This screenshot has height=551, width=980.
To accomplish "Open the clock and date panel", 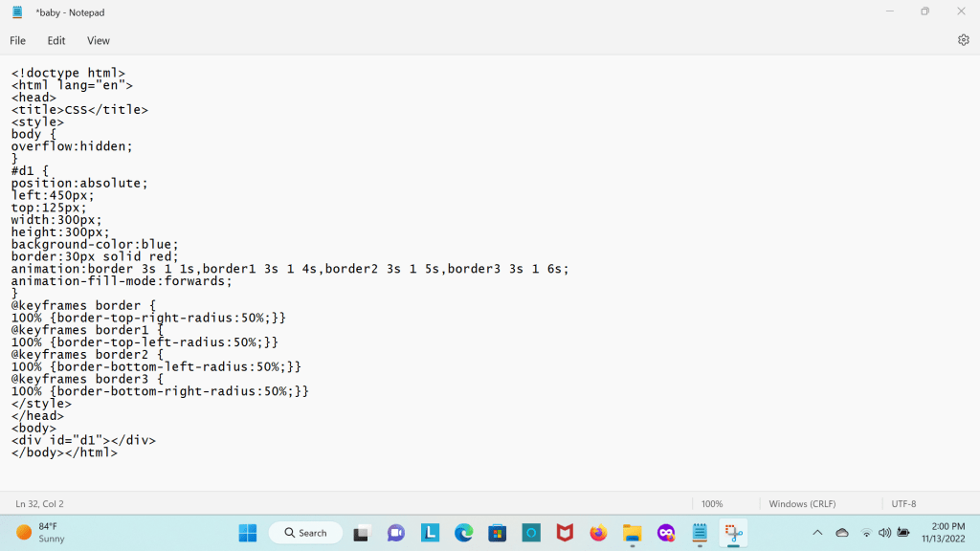I will (940, 533).
